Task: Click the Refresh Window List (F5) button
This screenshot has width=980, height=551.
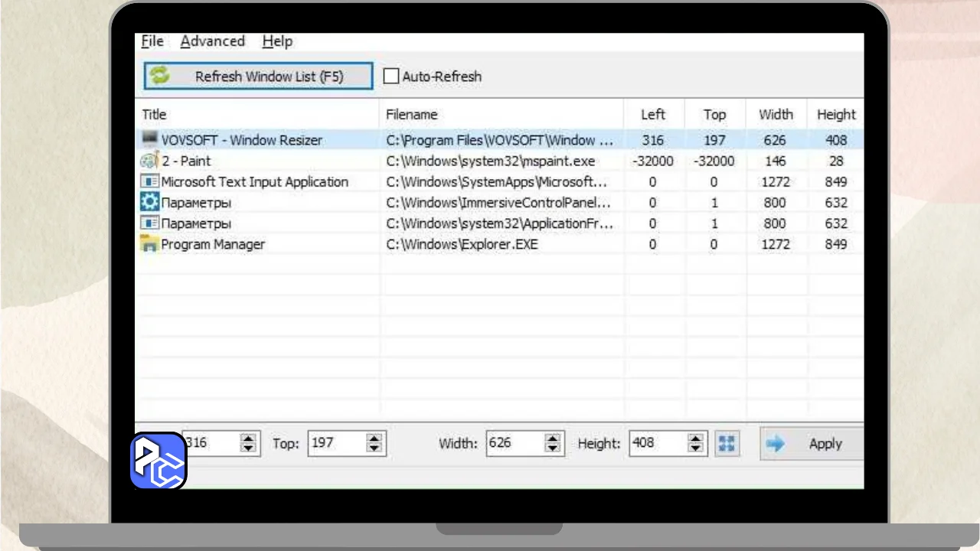Action: [x=258, y=76]
